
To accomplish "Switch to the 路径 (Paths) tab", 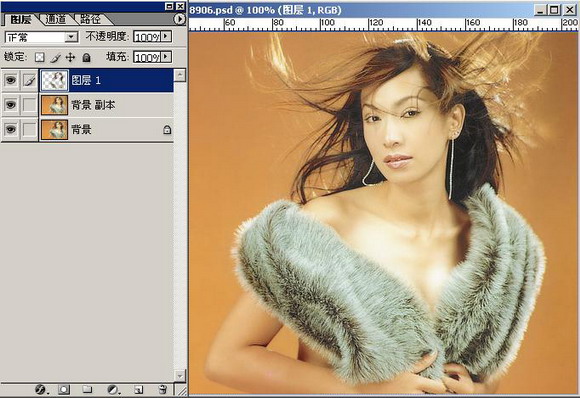I will pyautogui.click(x=90, y=19).
